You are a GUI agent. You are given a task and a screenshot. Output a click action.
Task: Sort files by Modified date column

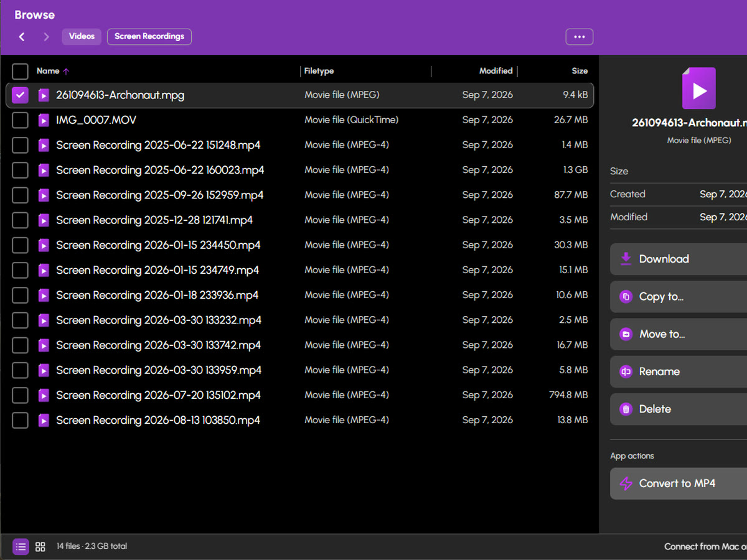[496, 71]
